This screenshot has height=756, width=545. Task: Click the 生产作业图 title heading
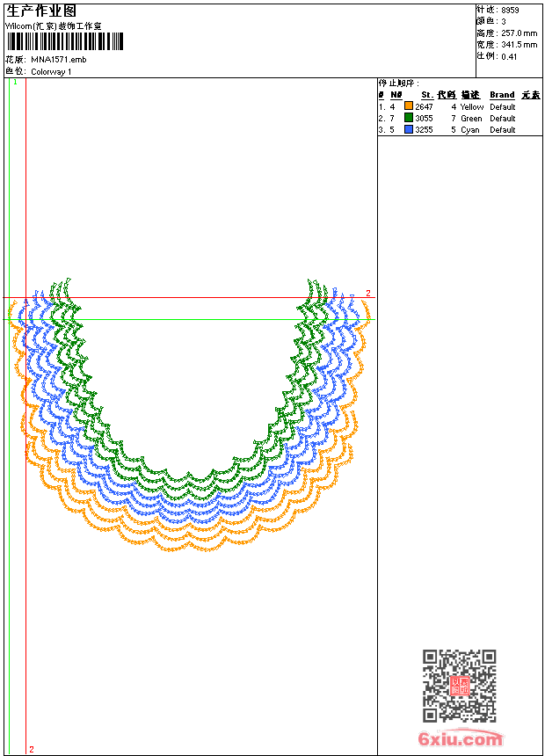coord(41,11)
